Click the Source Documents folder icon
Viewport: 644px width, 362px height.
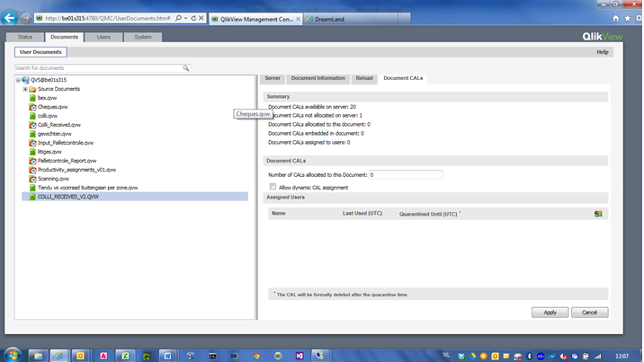click(32, 89)
